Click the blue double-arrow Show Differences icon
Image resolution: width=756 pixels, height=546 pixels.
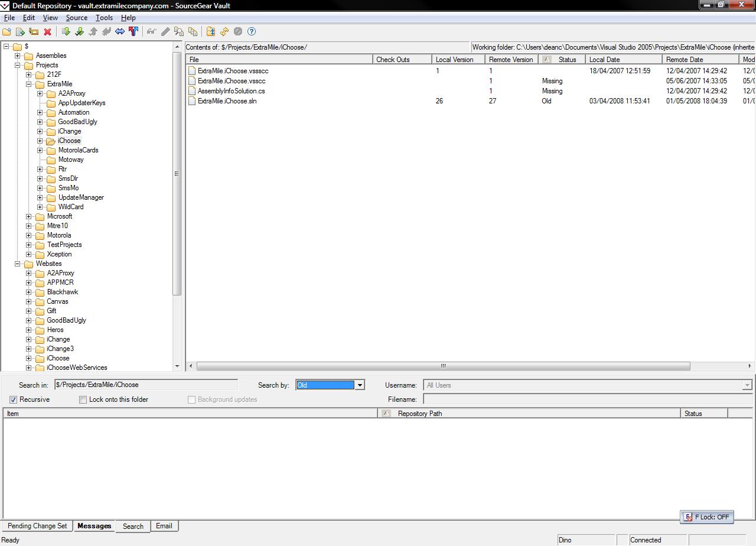pyautogui.click(x=120, y=31)
